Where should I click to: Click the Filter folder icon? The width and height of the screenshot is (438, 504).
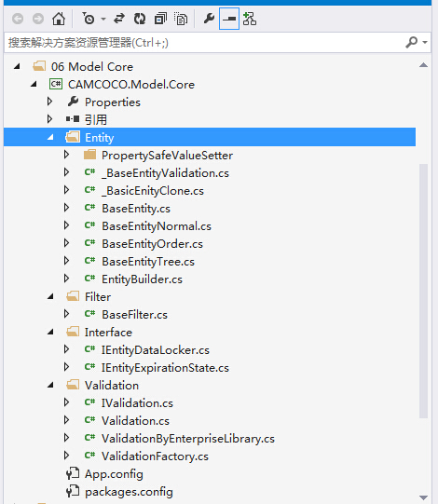tap(73, 296)
